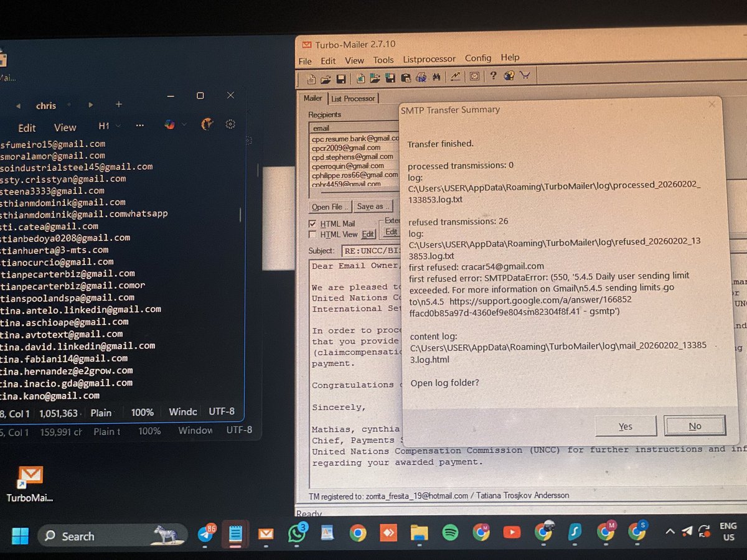Click in the Windows taskbar Search box

113,535
